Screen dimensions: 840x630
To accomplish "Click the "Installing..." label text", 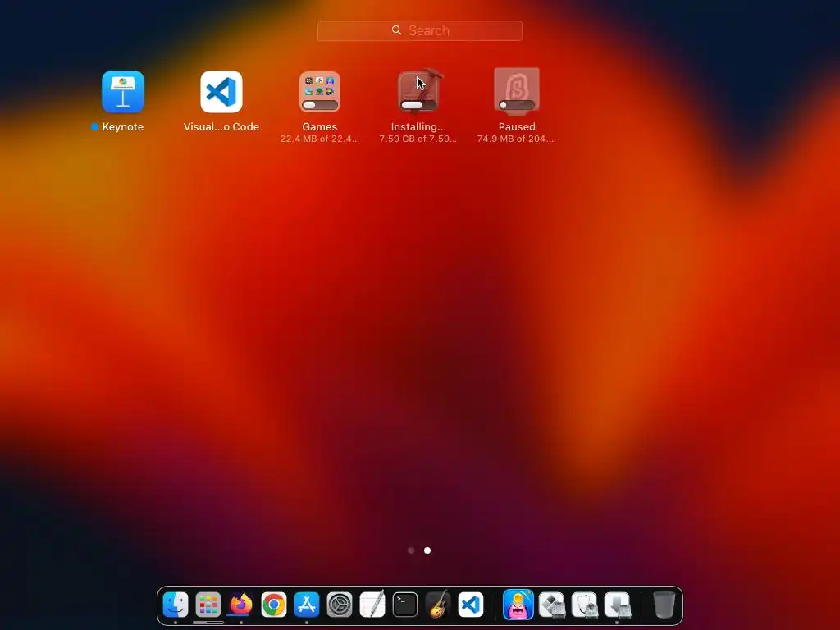I will (x=418, y=127).
